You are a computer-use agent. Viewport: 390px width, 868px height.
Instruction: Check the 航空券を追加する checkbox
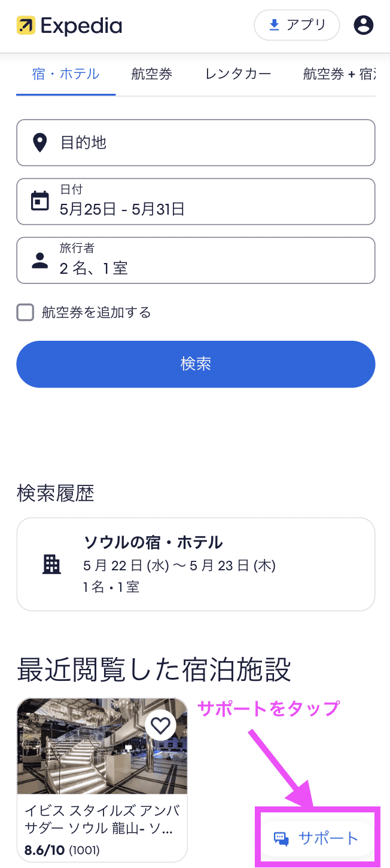25,312
